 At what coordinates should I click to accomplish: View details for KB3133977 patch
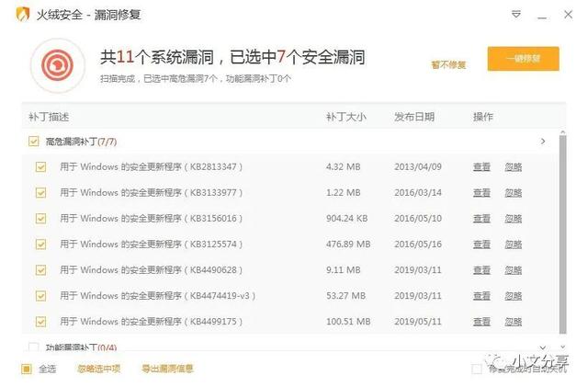(x=481, y=193)
